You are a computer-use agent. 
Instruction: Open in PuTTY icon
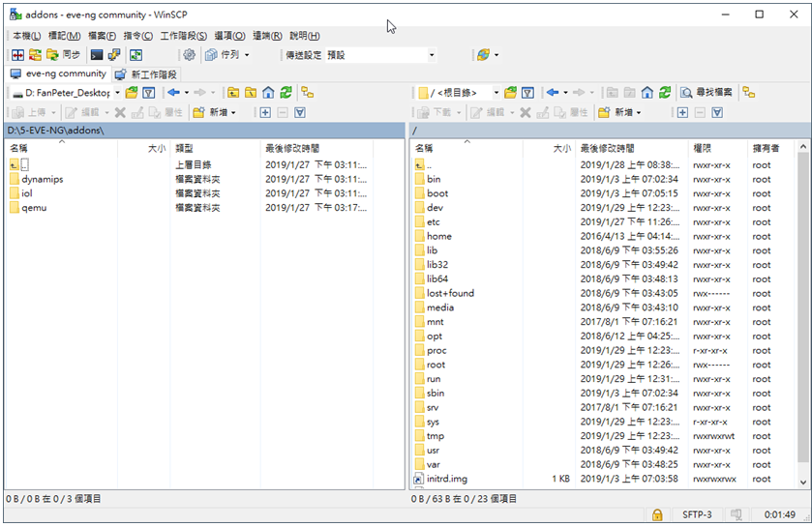click(114, 55)
